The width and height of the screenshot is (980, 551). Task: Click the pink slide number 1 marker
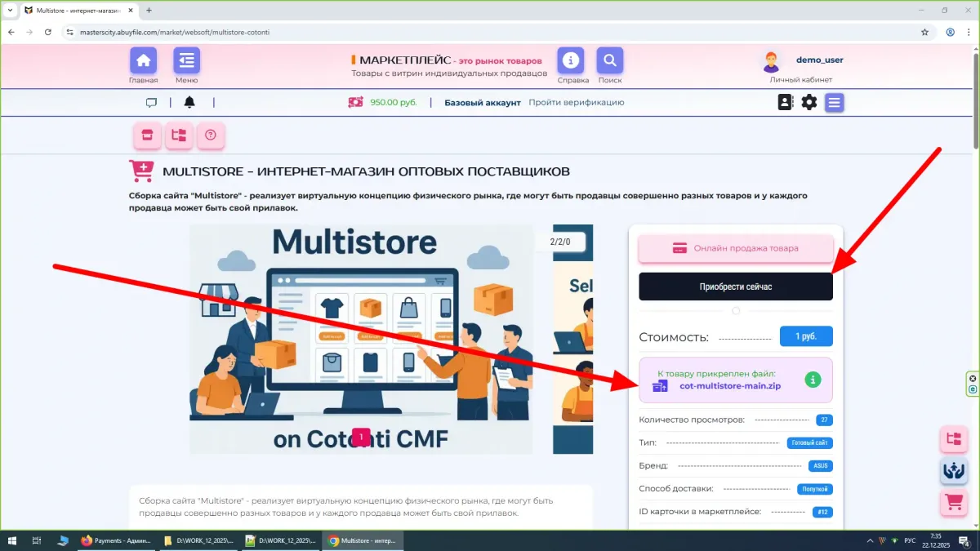click(x=361, y=437)
